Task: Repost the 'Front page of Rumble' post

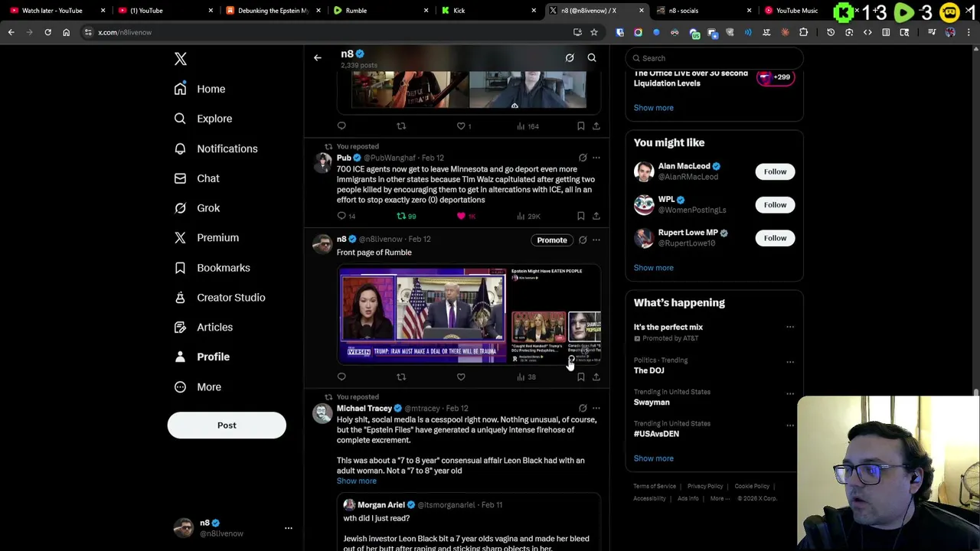Action: (401, 377)
